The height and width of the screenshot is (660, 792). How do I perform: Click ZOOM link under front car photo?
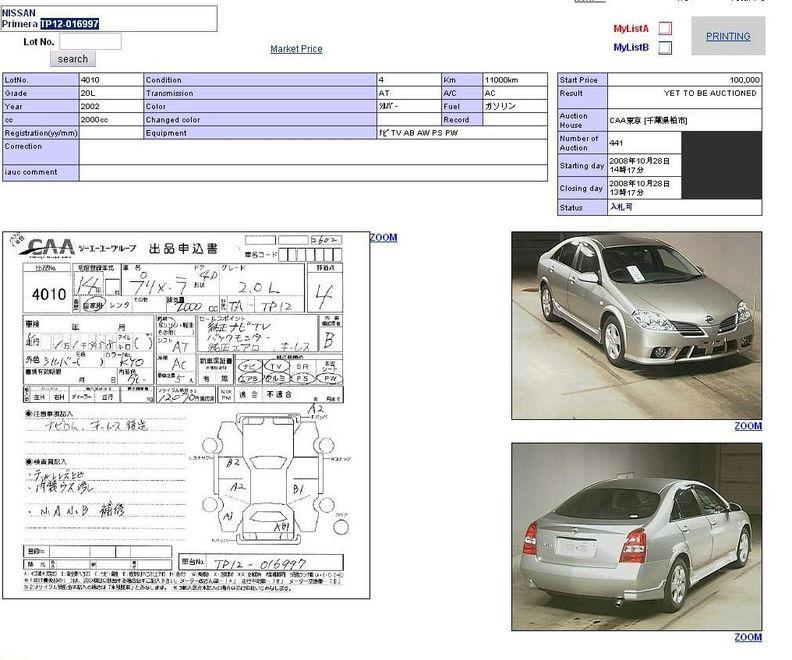[748, 426]
